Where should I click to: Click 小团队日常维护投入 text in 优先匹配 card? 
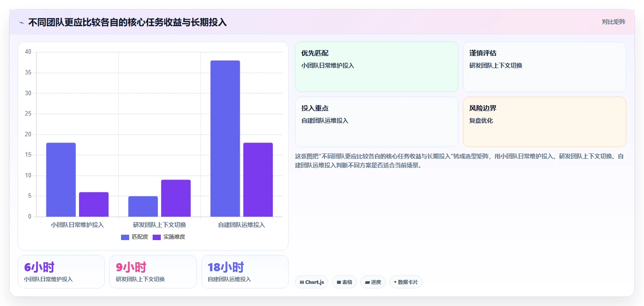tap(328, 65)
